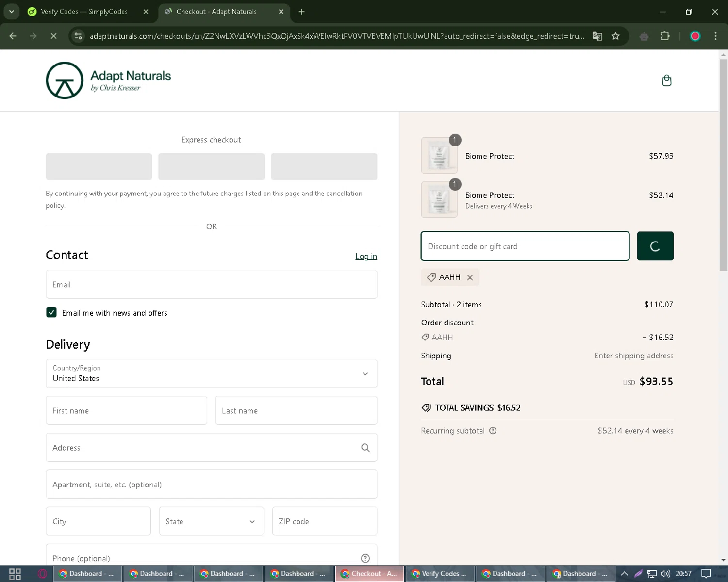
Task: Click the First name field
Action: [x=126, y=410]
